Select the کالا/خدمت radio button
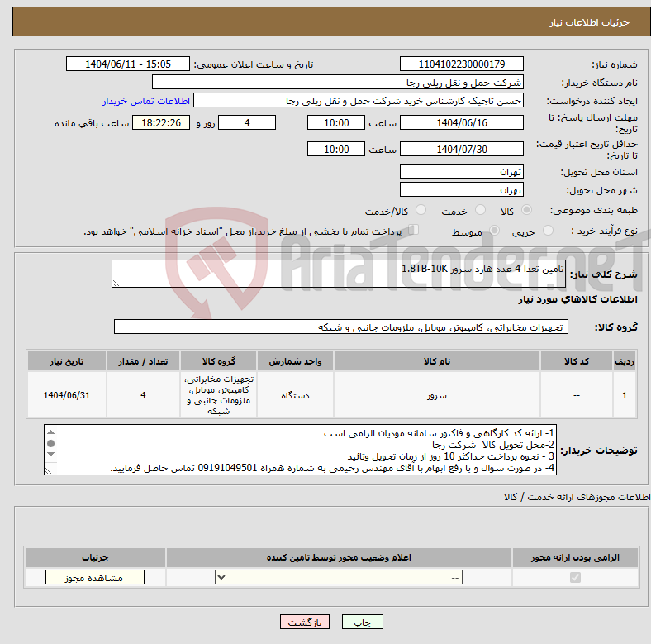Image resolution: width=651 pixels, height=644 pixels. 421,210
